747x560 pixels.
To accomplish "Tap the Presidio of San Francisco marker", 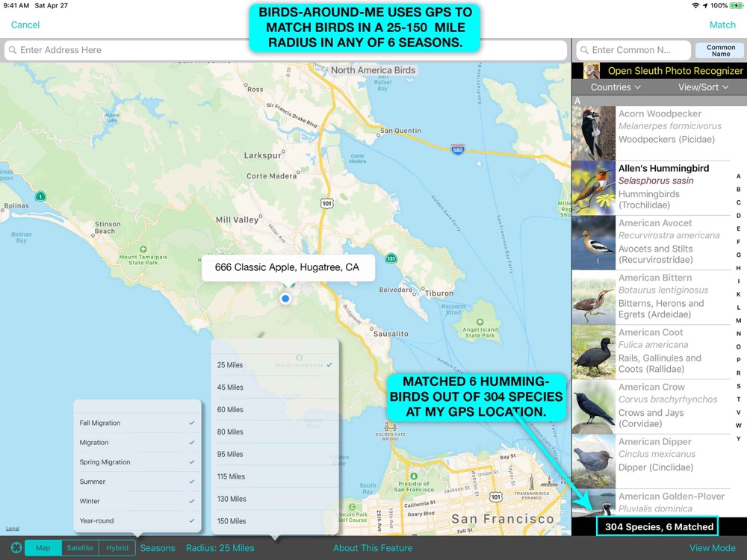I will (x=414, y=476).
